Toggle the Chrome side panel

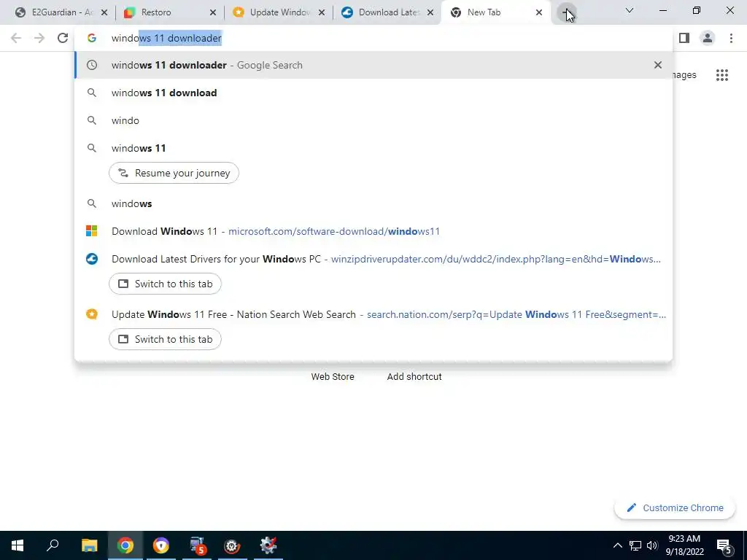click(684, 38)
